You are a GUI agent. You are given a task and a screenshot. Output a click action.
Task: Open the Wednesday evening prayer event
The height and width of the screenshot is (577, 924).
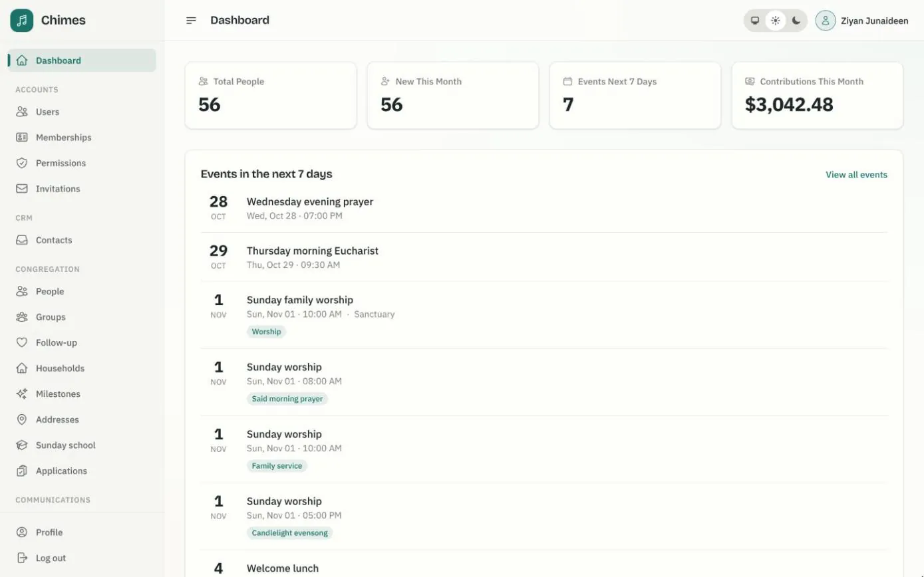tap(310, 201)
